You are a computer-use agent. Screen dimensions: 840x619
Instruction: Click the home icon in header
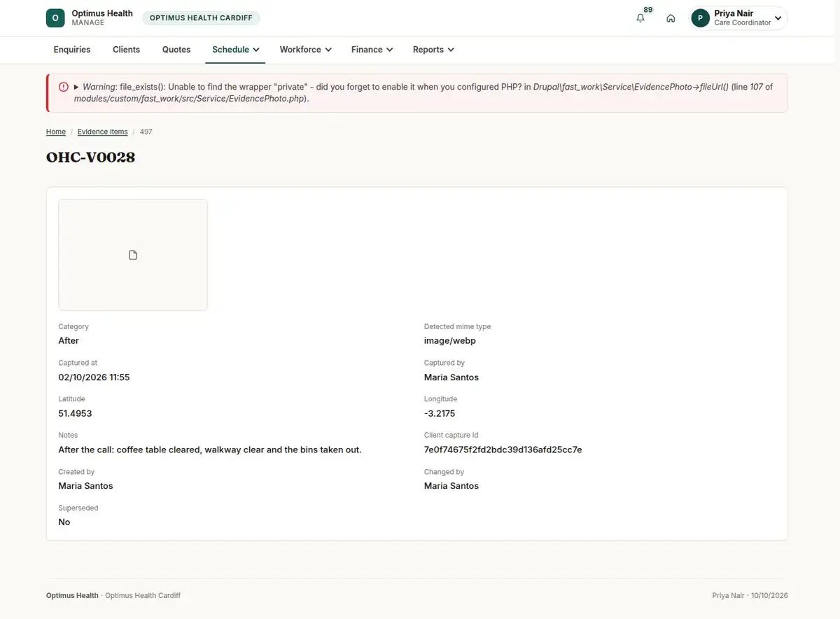coord(671,18)
